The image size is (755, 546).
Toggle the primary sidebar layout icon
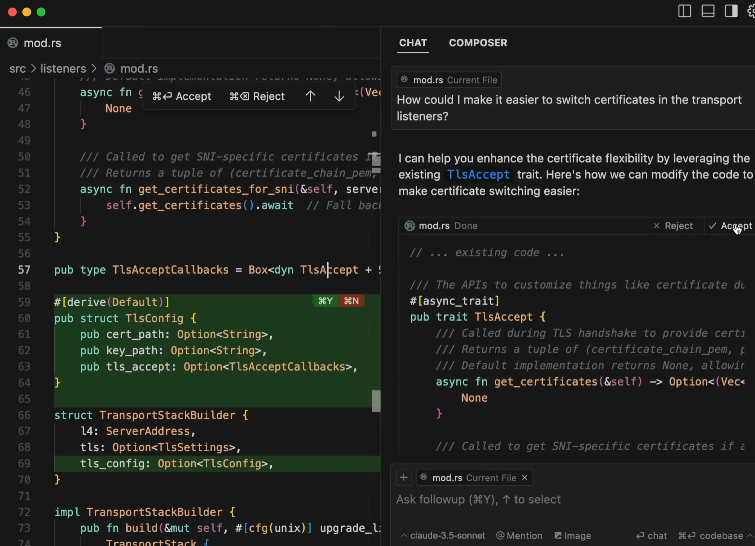tap(684, 11)
